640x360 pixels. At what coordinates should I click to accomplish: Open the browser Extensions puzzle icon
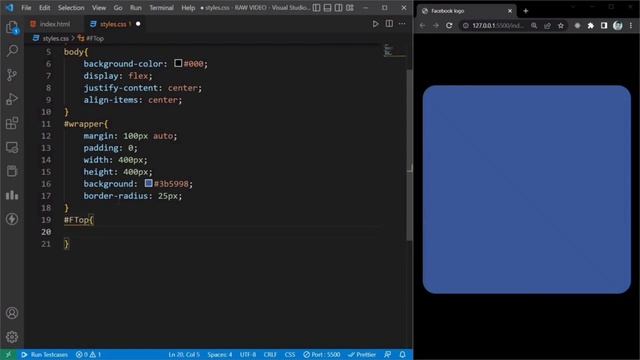coord(591,25)
